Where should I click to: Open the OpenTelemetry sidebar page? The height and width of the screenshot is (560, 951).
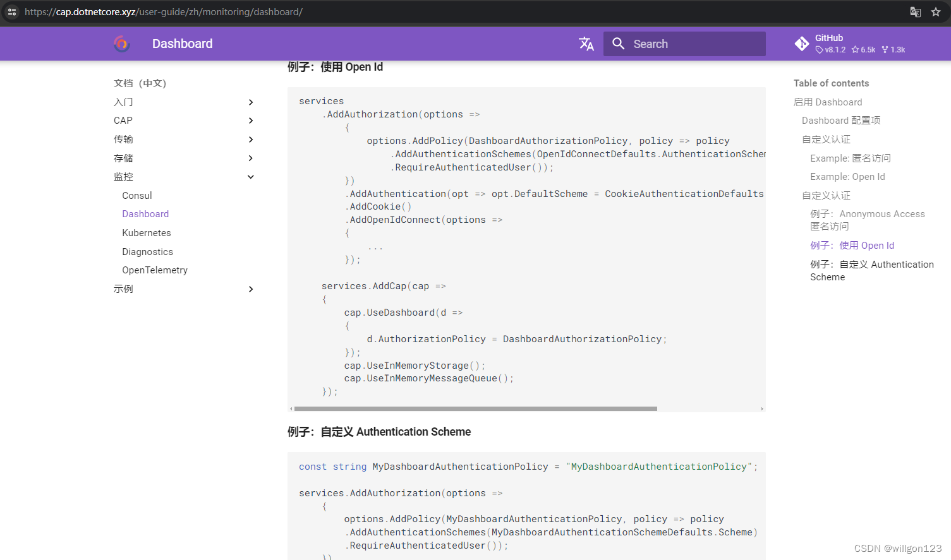(x=155, y=270)
